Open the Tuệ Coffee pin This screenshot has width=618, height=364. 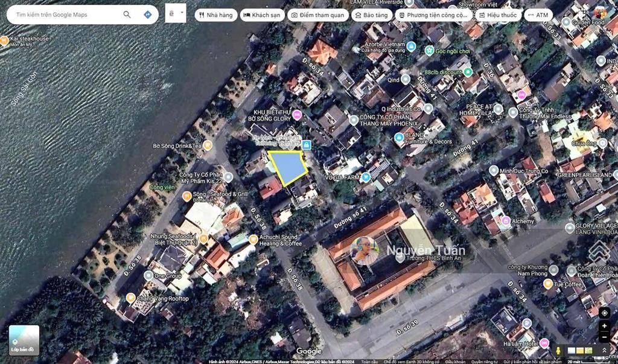(x=548, y=284)
